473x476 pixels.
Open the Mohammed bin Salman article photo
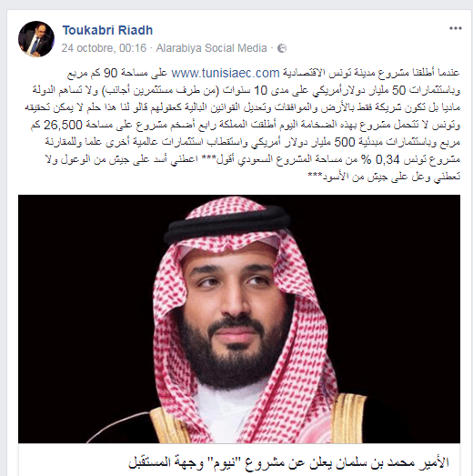tap(239, 319)
